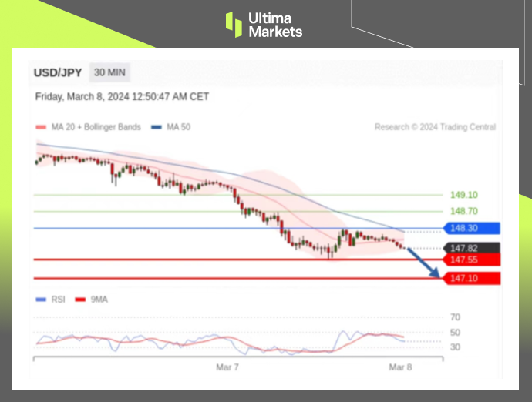Image resolution: width=532 pixels, height=402 pixels.
Task: Click the Mar 8 date axis label
Action: click(400, 367)
